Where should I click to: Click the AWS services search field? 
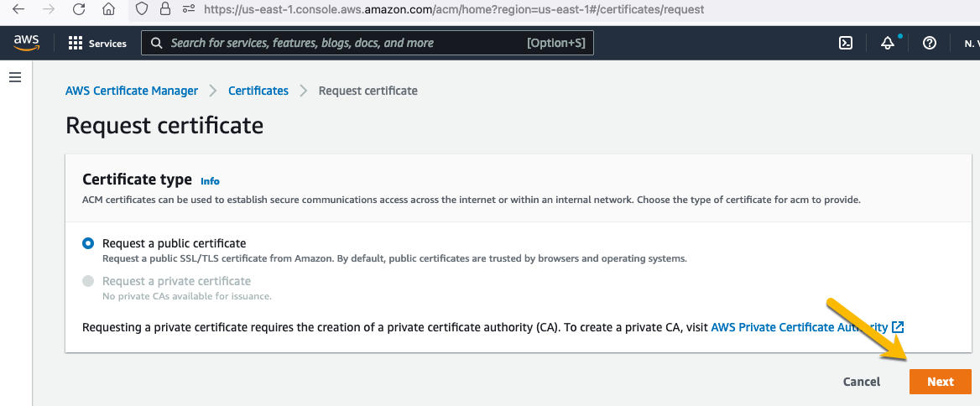pyautogui.click(x=367, y=43)
